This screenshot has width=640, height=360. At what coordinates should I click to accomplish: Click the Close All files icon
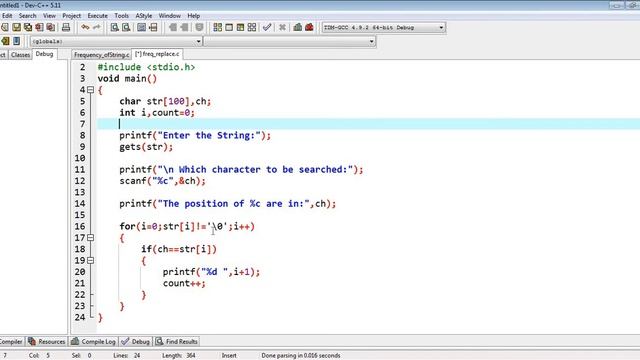(51, 27)
